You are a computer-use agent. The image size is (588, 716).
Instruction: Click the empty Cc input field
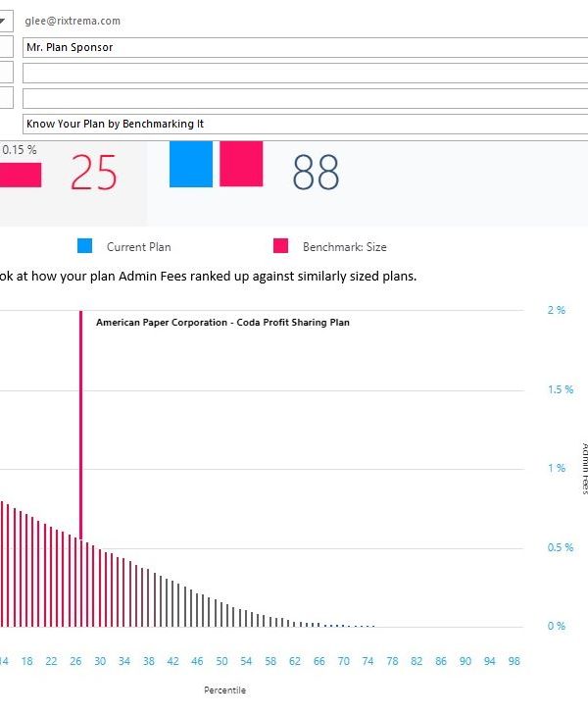pyautogui.click(x=294, y=73)
